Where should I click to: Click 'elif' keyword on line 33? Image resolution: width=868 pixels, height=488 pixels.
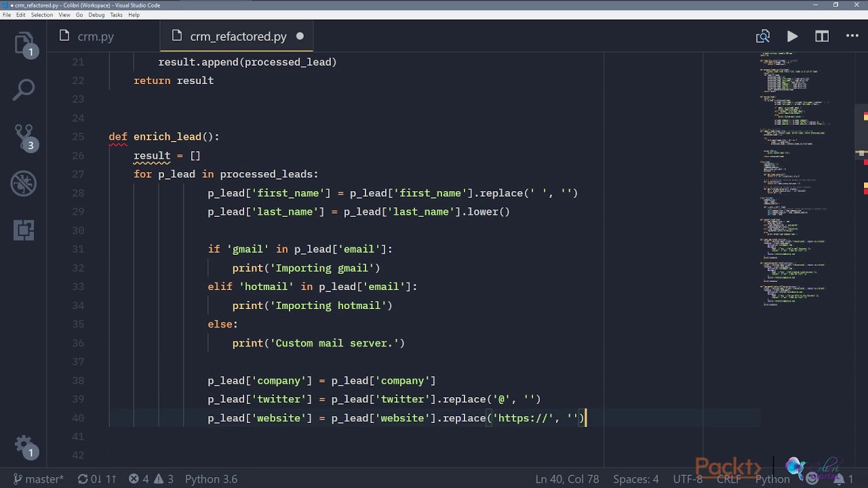click(x=220, y=287)
